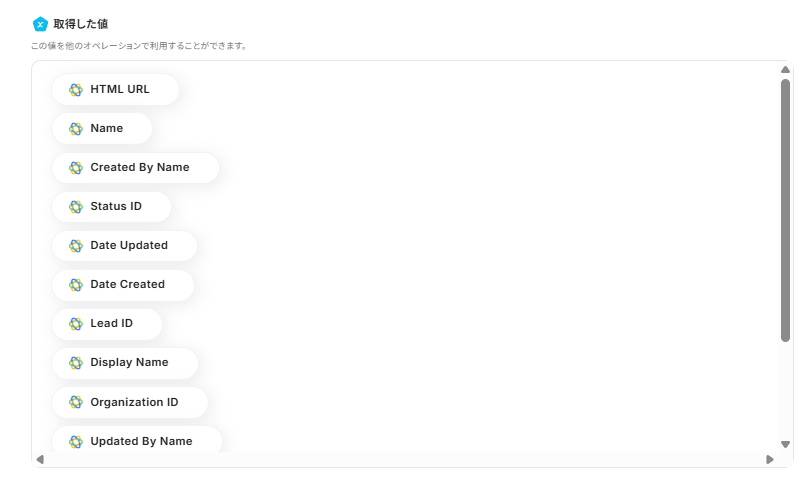Screen dimensions: 811x499
Task: Click the vertical scrollbar thumb
Action: point(785,210)
